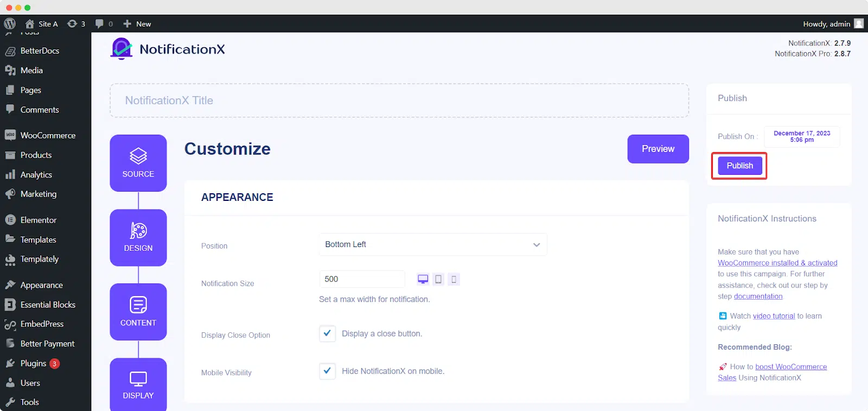Go to the SOURCE step tab

(x=138, y=163)
